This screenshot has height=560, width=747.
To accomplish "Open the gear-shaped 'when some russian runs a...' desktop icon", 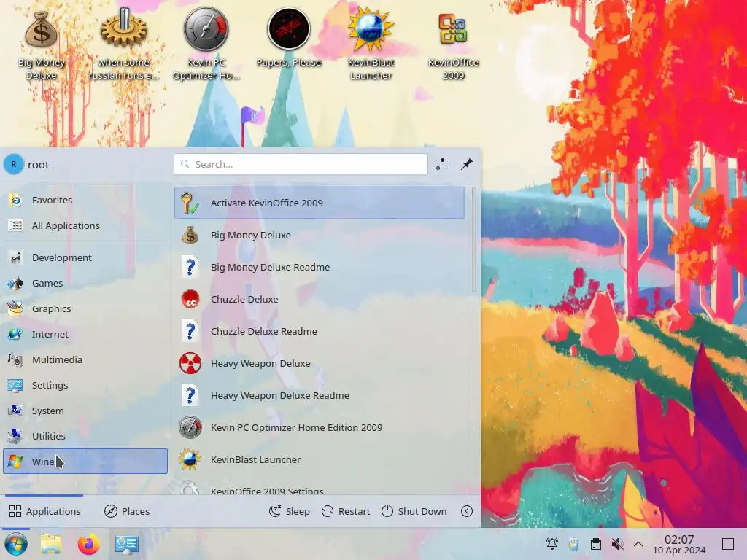I will 123,45.
